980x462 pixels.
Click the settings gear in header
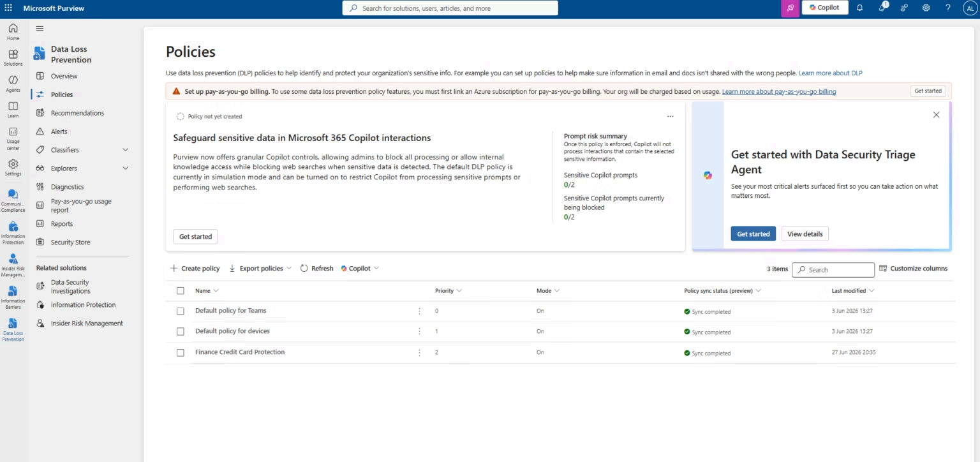click(926, 8)
